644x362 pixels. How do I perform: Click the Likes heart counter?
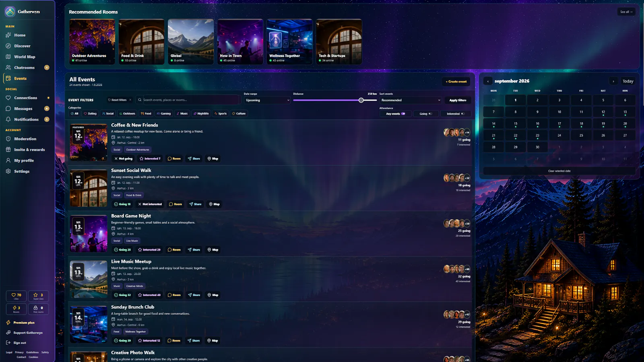[16, 296]
